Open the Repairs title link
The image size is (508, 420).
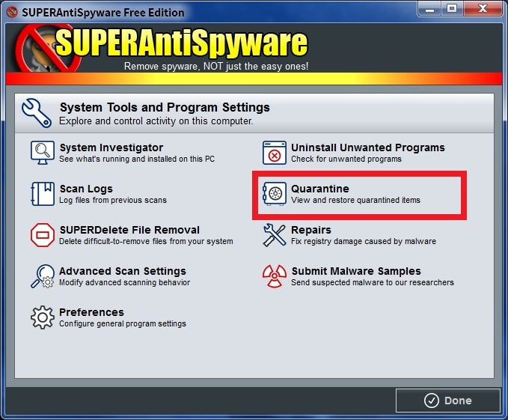pyautogui.click(x=311, y=230)
